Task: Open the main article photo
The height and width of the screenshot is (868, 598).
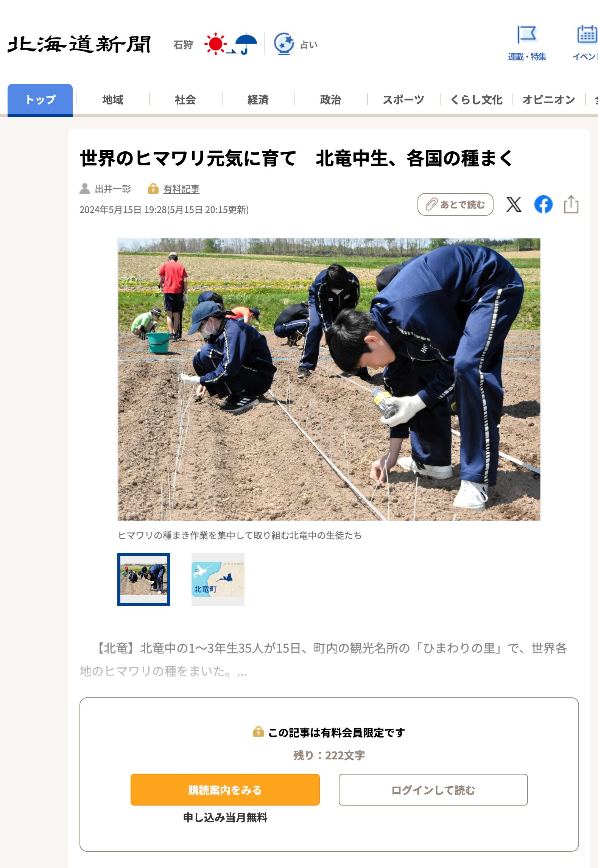Action: coord(329,379)
